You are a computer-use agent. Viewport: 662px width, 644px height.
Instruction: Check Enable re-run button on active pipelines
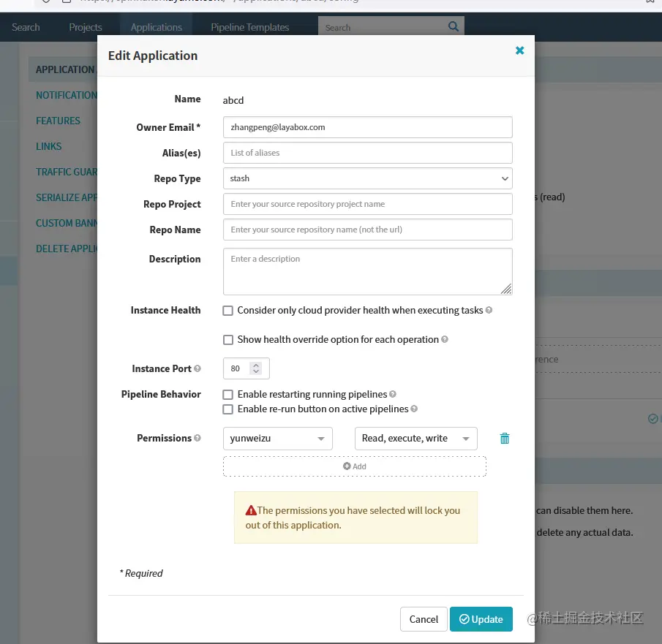tap(228, 409)
